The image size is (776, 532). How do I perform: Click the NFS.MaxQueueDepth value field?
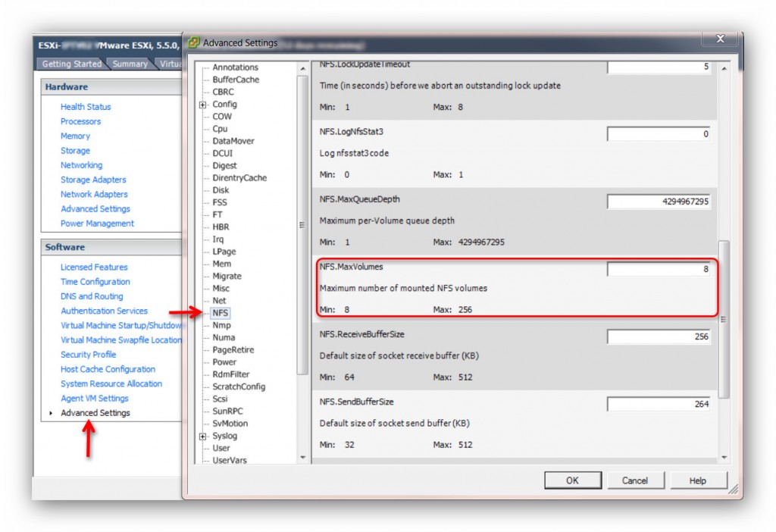pos(659,202)
